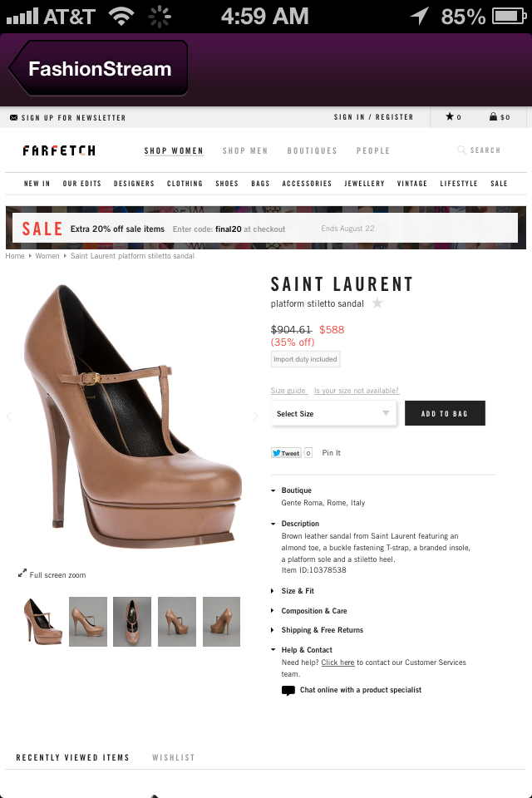Open the Shop Men menu
532x798 pixels.
point(245,150)
